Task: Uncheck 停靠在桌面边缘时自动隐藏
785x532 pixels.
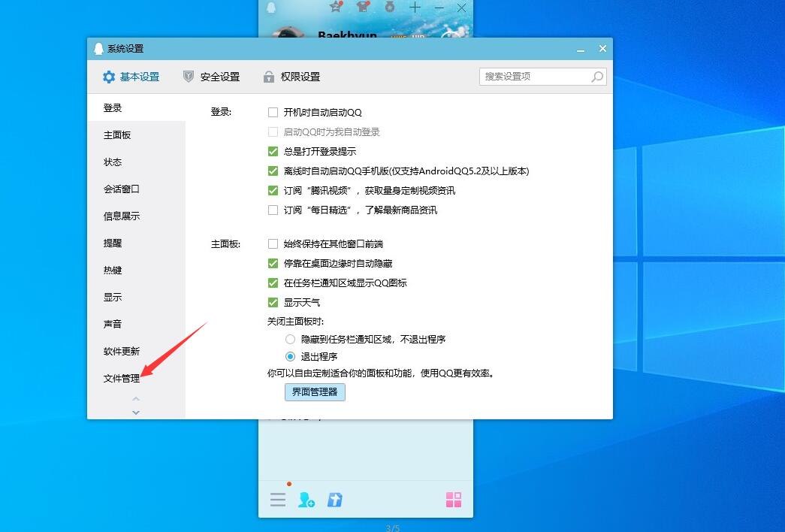Action: tap(273, 264)
